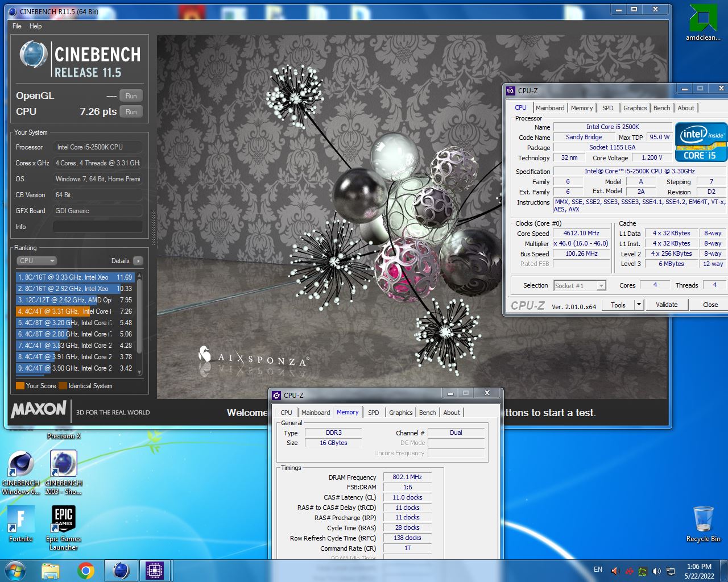
Task: Click the ranking list vertical scrollbar
Action: coord(139,324)
